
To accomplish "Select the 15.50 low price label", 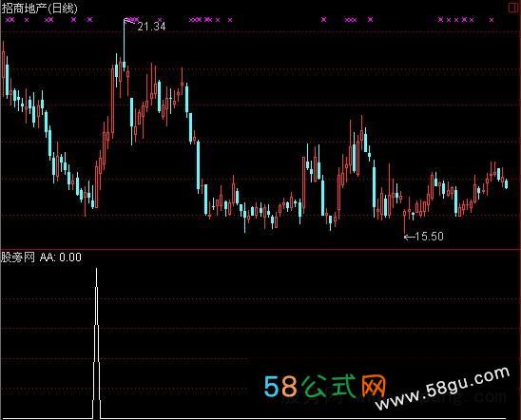I will [430, 237].
